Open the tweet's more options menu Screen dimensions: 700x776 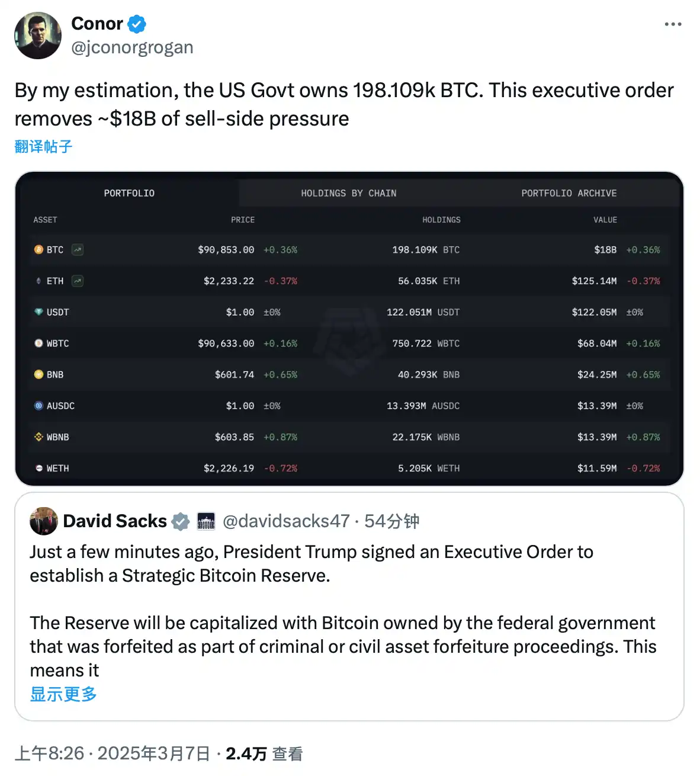[673, 24]
